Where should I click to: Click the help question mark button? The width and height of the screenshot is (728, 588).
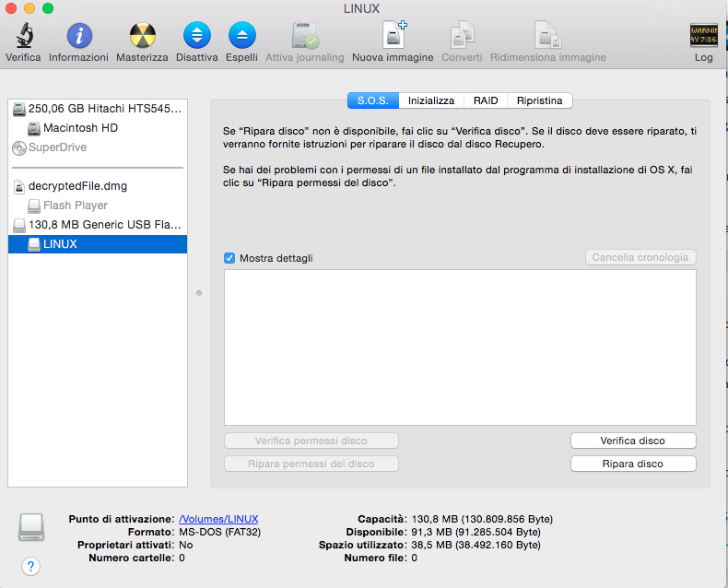click(30, 566)
